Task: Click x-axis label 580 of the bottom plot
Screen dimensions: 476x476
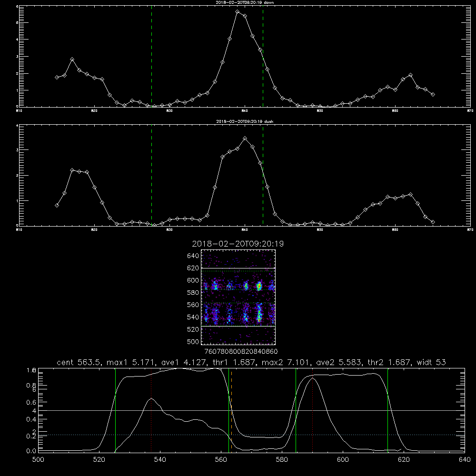Action: (x=282, y=460)
